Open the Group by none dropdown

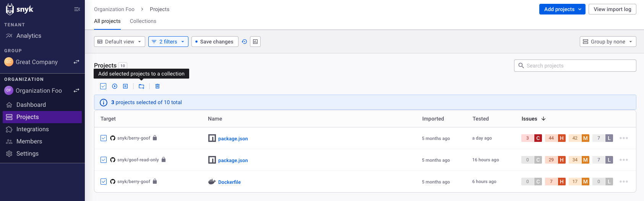(x=608, y=42)
